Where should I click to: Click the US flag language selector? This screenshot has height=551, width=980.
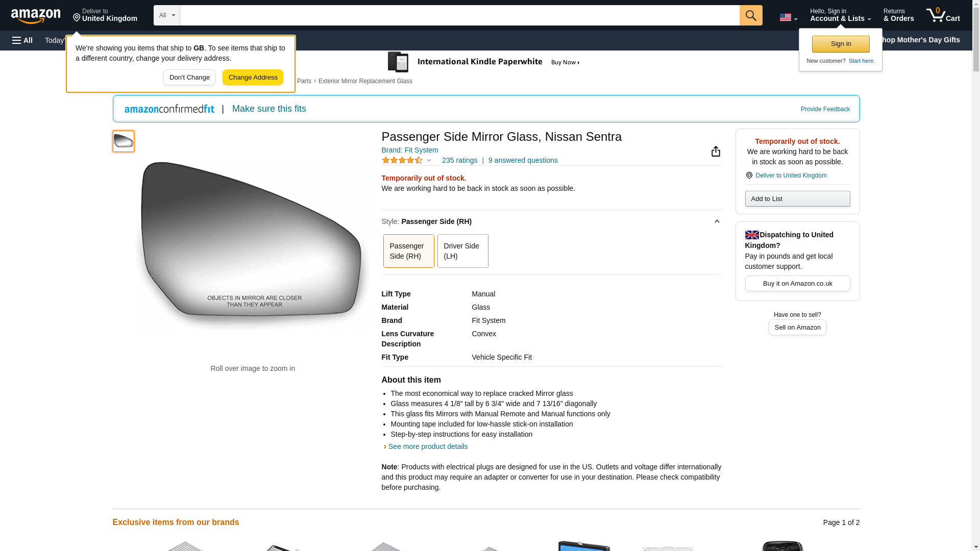(x=788, y=17)
